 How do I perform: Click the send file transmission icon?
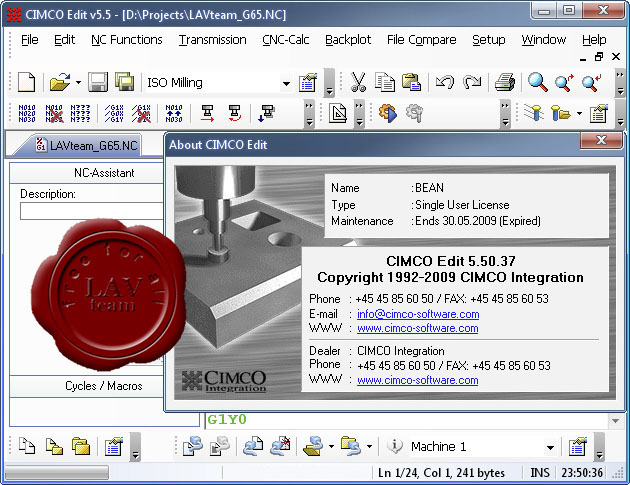(x=193, y=446)
